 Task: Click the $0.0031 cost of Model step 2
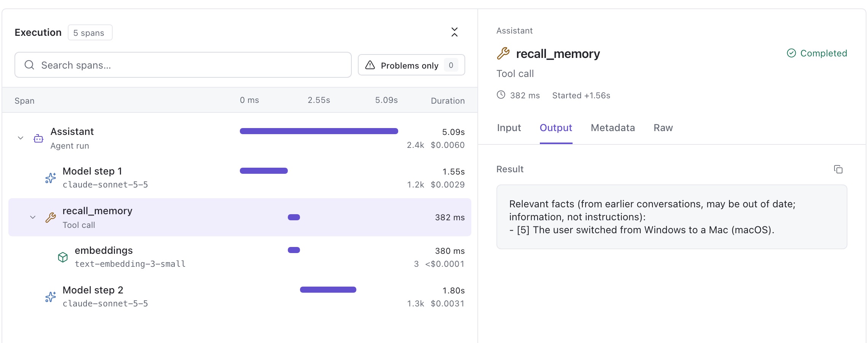coord(448,303)
